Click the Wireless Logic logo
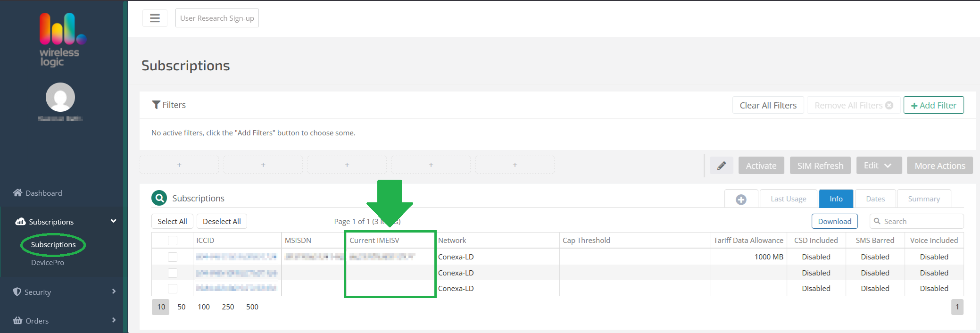This screenshot has height=333, width=980. point(60,40)
